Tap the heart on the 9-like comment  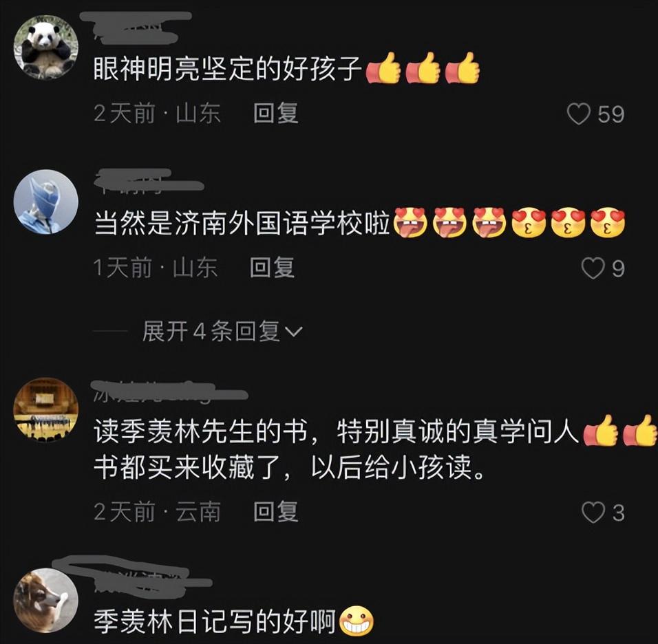pos(593,268)
